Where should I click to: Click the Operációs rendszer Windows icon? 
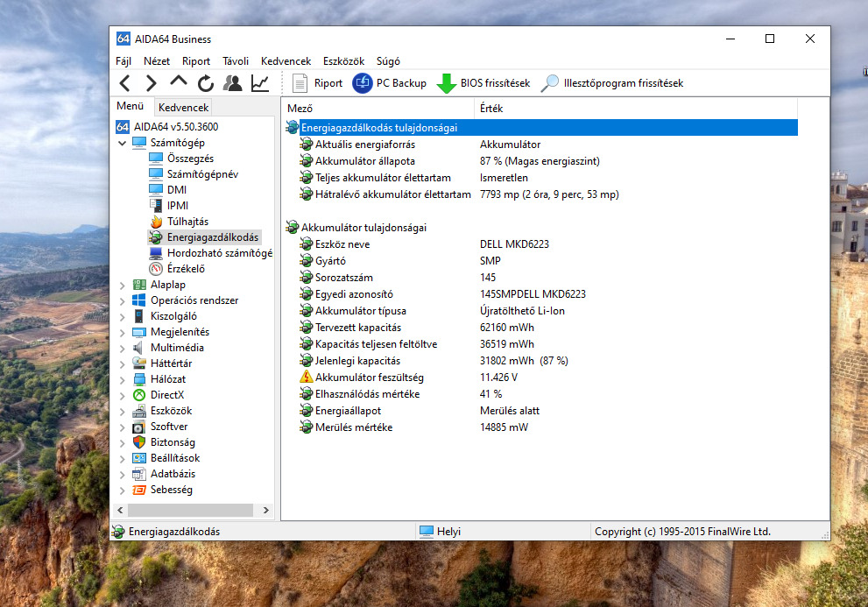pyautogui.click(x=139, y=300)
